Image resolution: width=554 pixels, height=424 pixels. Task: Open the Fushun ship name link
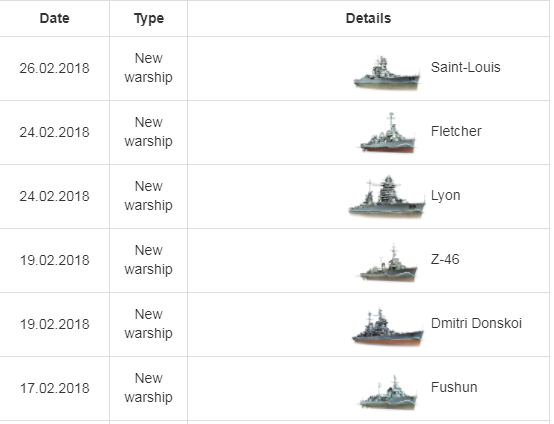(x=454, y=387)
